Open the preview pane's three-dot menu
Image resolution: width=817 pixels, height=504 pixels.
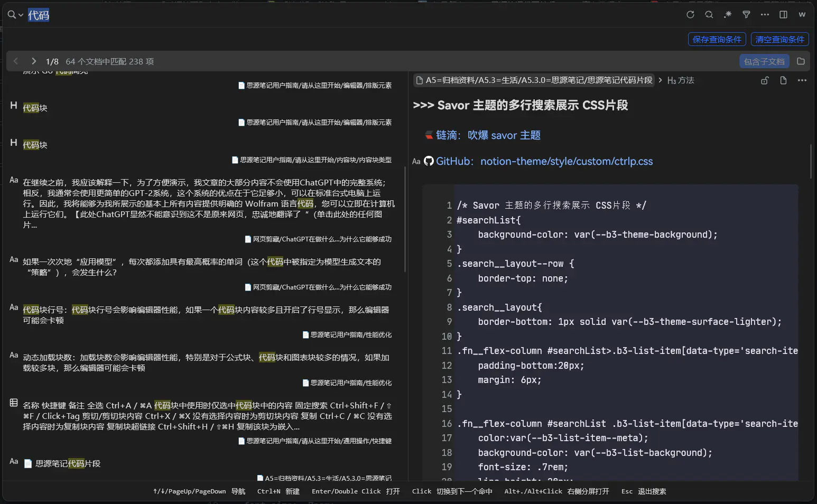802,80
